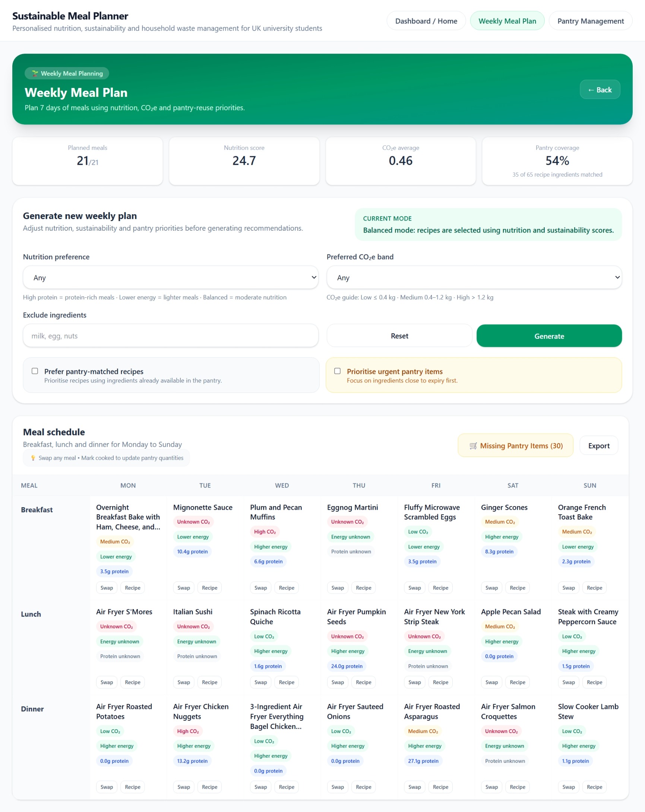Viewport: 645px width, 812px height.
Task: Open Recipe for Air Fryer Salmon Croquettes
Action: [517, 787]
